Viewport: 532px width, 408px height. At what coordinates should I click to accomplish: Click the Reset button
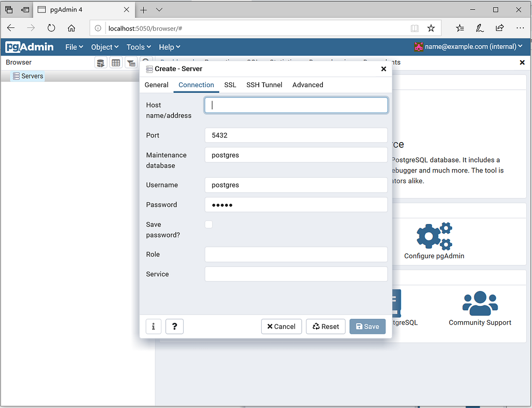point(325,326)
